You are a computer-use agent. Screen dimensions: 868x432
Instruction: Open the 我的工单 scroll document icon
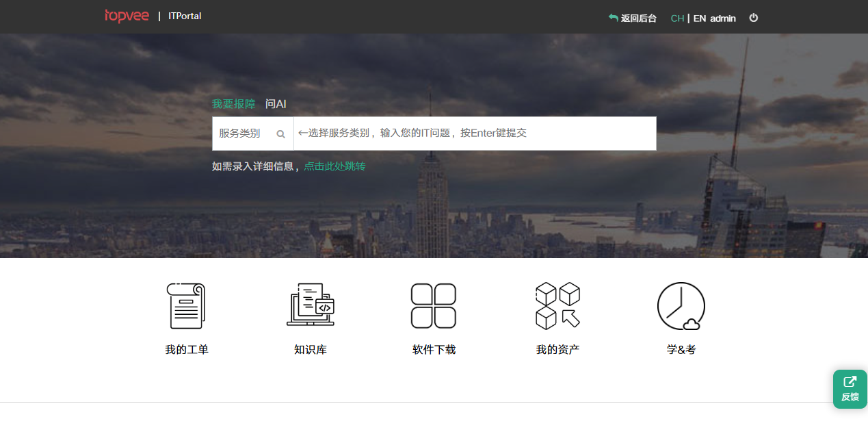pyautogui.click(x=186, y=305)
